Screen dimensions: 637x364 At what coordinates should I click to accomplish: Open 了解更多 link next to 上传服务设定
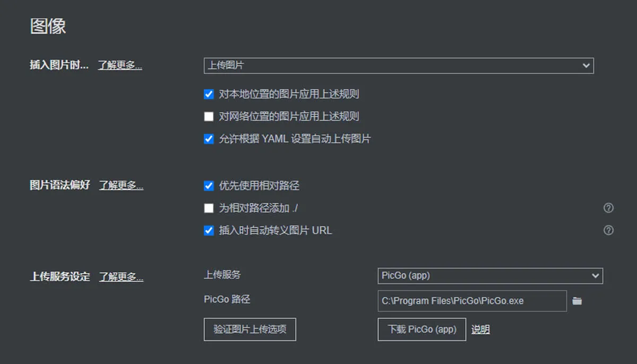(121, 277)
